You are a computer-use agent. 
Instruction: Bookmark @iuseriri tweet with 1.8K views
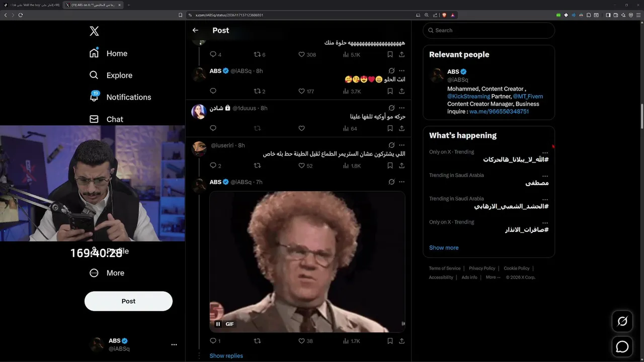pos(390,165)
